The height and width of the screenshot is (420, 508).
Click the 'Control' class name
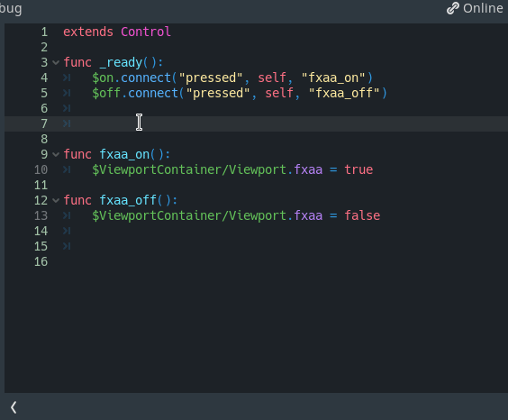pyautogui.click(x=146, y=32)
